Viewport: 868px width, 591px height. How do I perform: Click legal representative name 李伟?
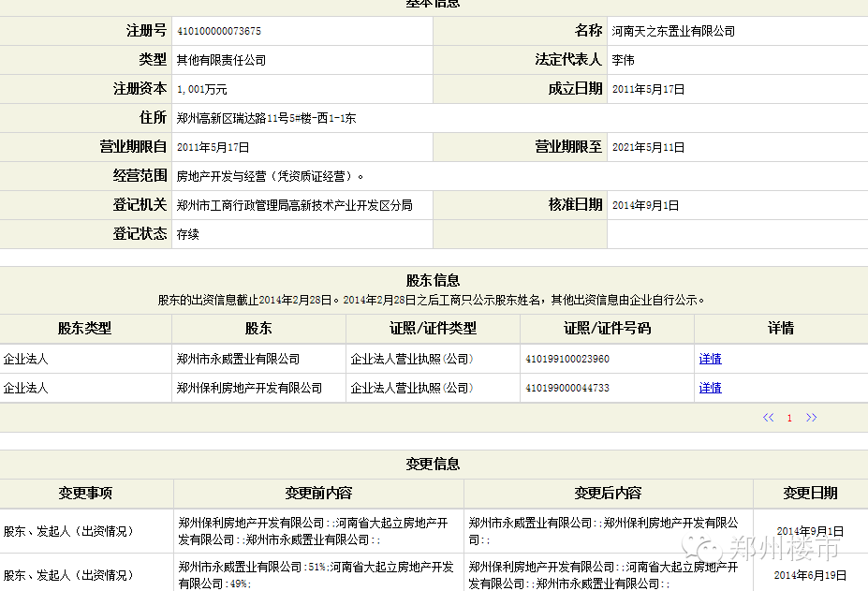[x=623, y=60]
